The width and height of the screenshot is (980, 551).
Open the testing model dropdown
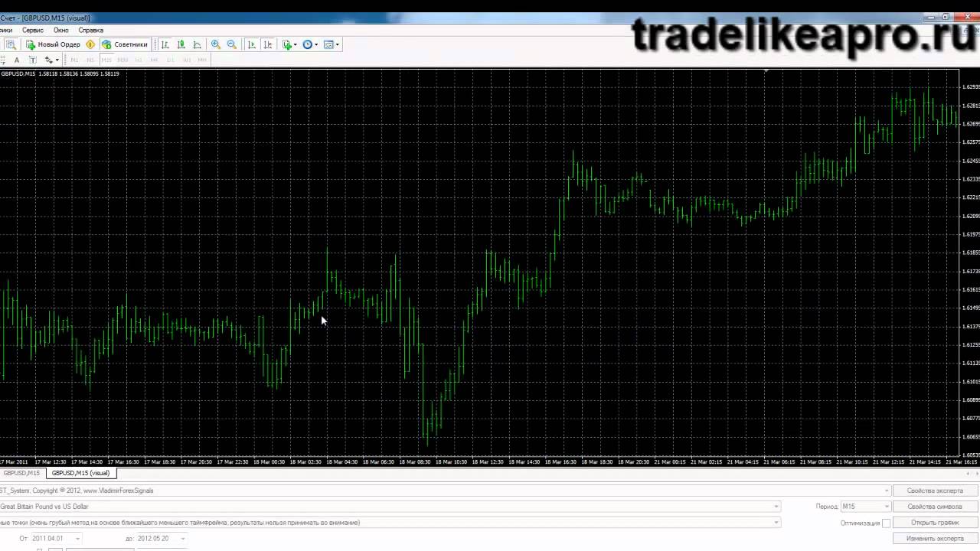[776, 523]
